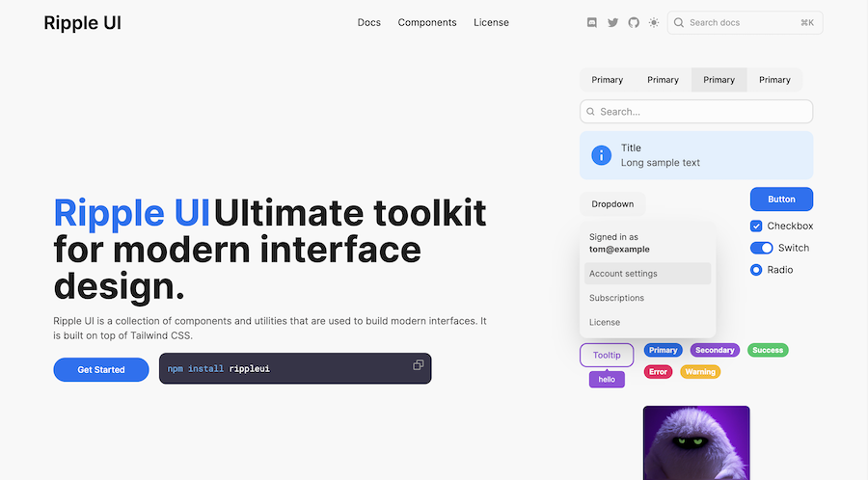Screen dimensions: 868x480
Task: Open the Discord chat icon in header
Action: [592, 23]
